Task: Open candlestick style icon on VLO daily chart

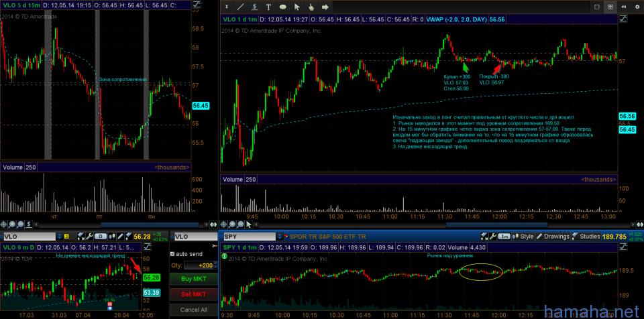Action: click(x=112, y=237)
